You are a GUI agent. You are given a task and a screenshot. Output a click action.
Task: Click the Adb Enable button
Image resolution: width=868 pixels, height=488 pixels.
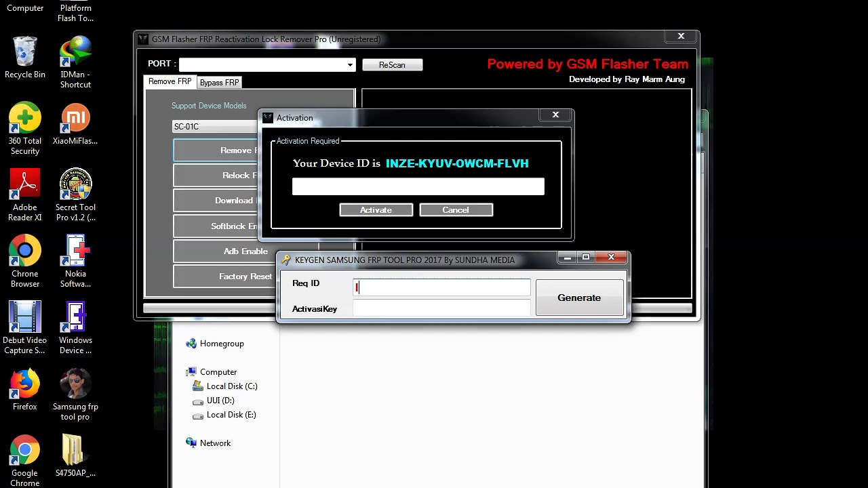coord(245,251)
